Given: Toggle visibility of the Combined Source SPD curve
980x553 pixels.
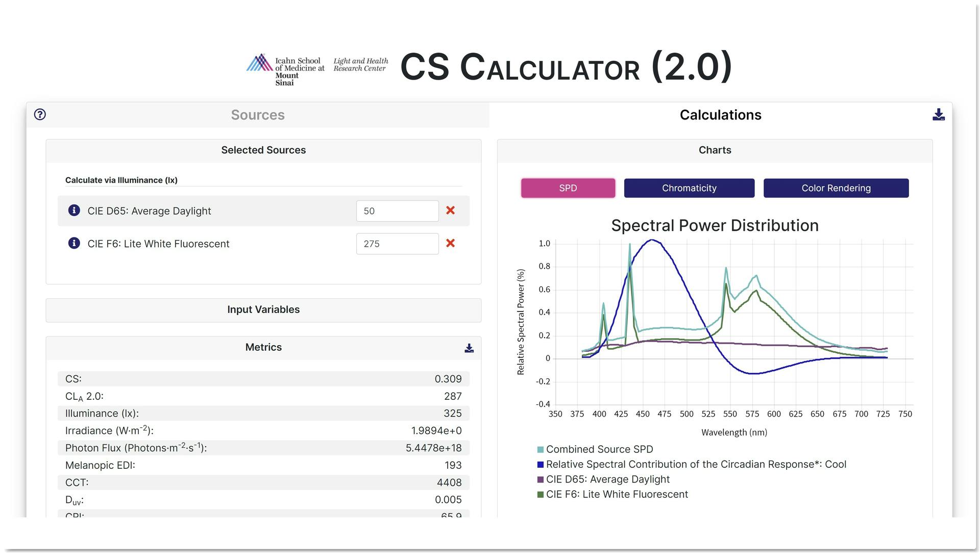Looking at the screenshot, I should point(599,449).
